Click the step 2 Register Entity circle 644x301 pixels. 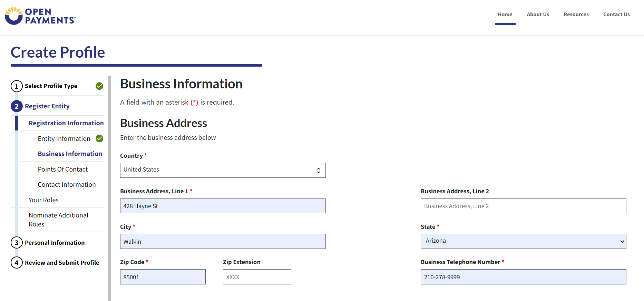click(x=17, y=106)
